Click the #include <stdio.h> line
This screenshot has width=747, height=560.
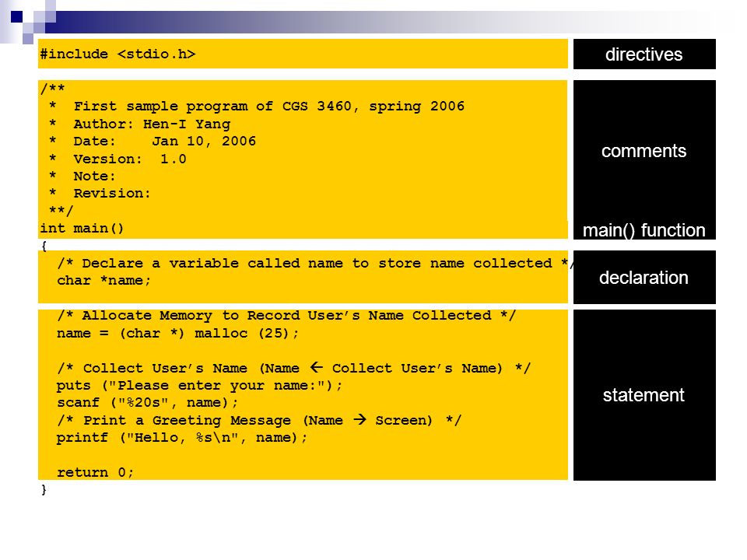[117, 54]
